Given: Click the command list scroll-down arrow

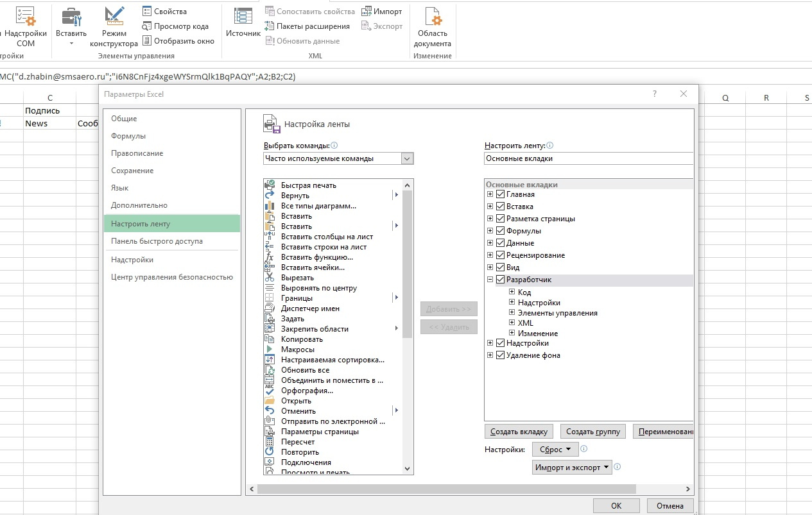Looking at the screenshot, I should click(x=408, y=469).
